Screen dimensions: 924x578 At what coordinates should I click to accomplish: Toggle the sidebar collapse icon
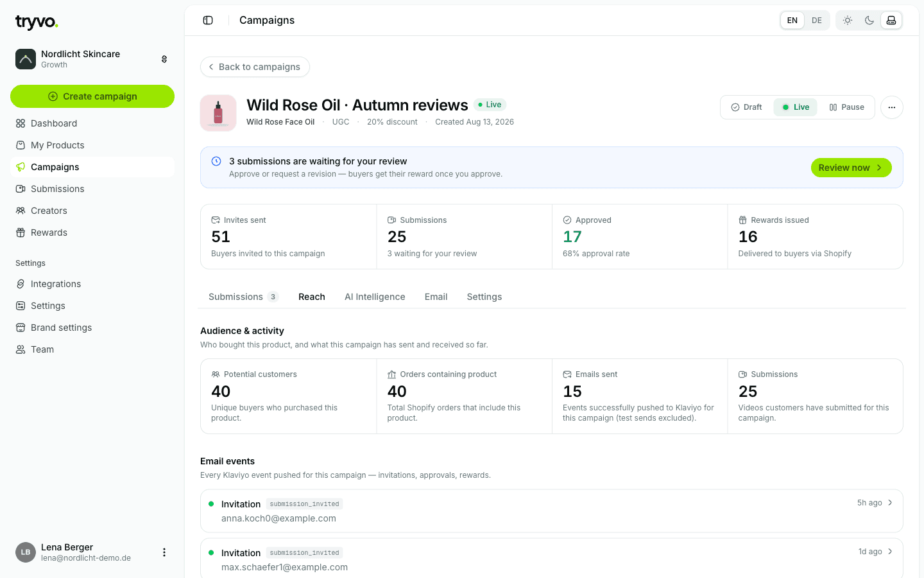[208, 21]
